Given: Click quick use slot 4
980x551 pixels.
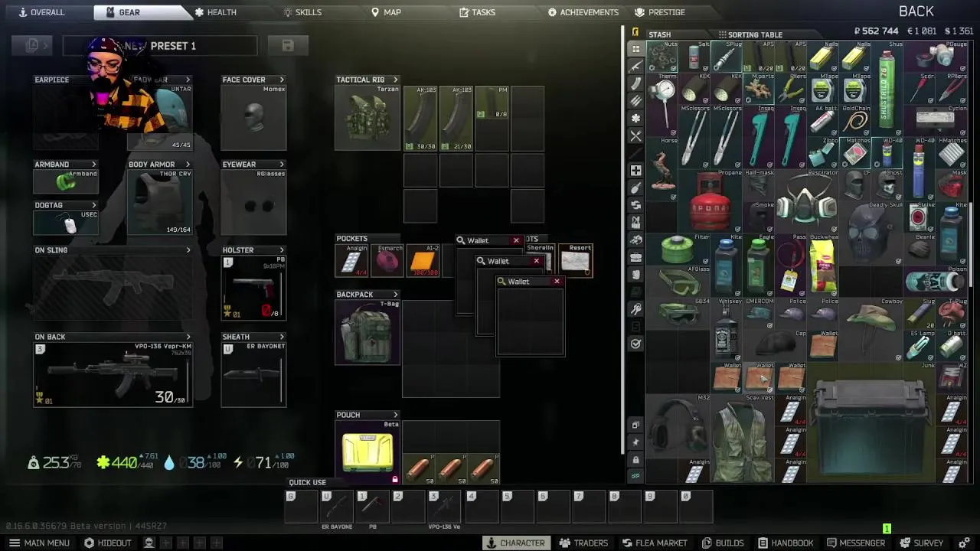Looking at the screenshot, I should pos(482,506).
